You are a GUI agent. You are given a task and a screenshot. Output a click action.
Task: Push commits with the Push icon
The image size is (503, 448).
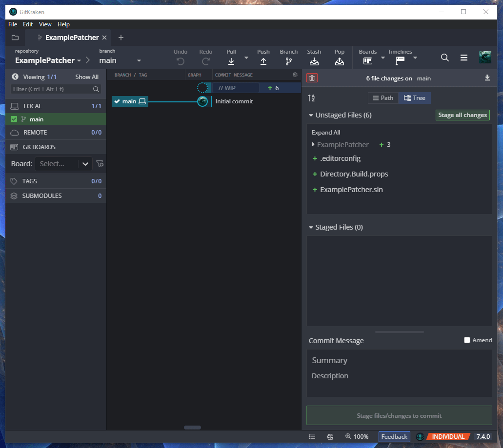(263, 61)
